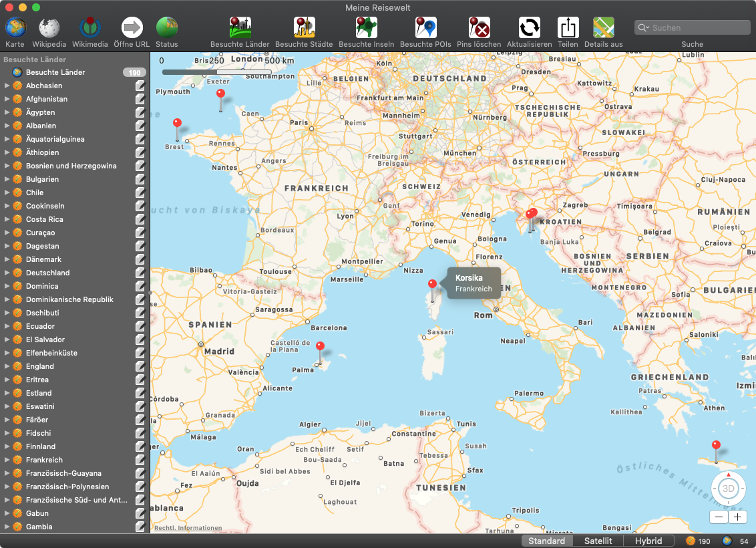The width and height of the screenshot is (756, 548).
Task: Show Besuchte Städte pins
Action: (305, 28)
